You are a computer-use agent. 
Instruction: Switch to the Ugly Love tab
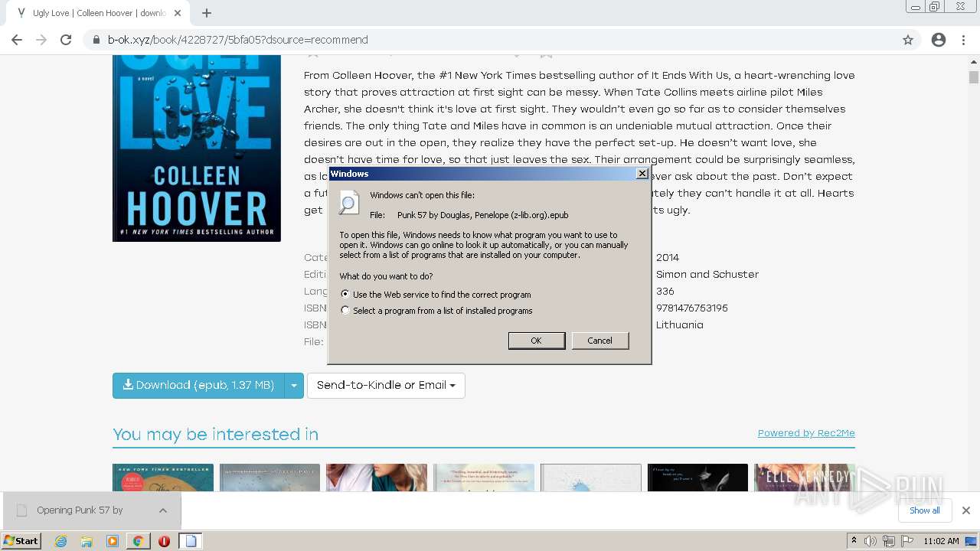tap(98, 13)
